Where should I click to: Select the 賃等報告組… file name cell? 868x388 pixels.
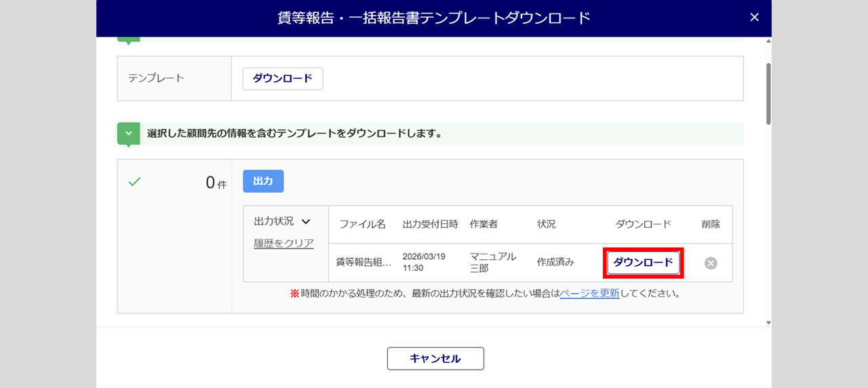pyautogui.click(x=363, y=263)
